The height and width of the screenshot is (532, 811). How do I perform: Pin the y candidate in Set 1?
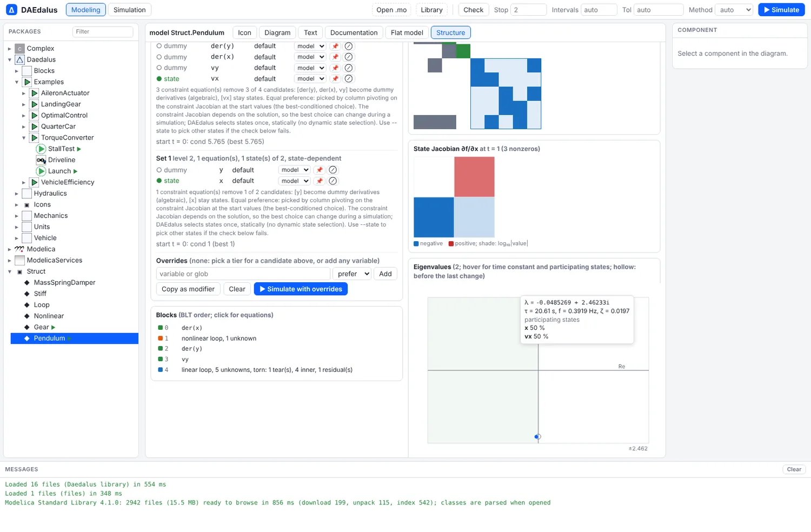click(320, 170)
